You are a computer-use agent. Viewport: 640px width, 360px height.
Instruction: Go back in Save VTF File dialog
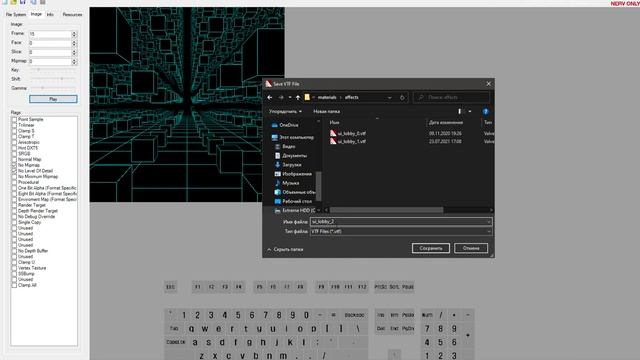pos(269,98)
